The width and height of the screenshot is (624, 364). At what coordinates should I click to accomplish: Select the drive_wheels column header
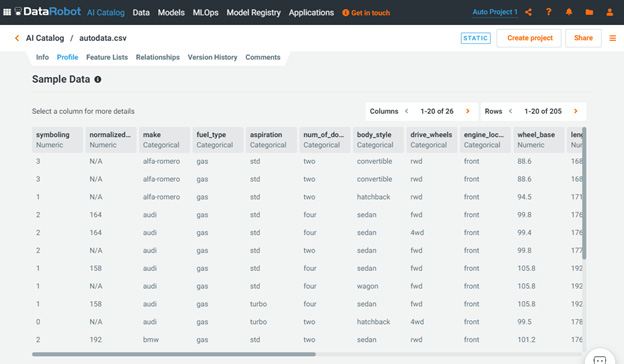pyautogui.click(x=432, y=140)
